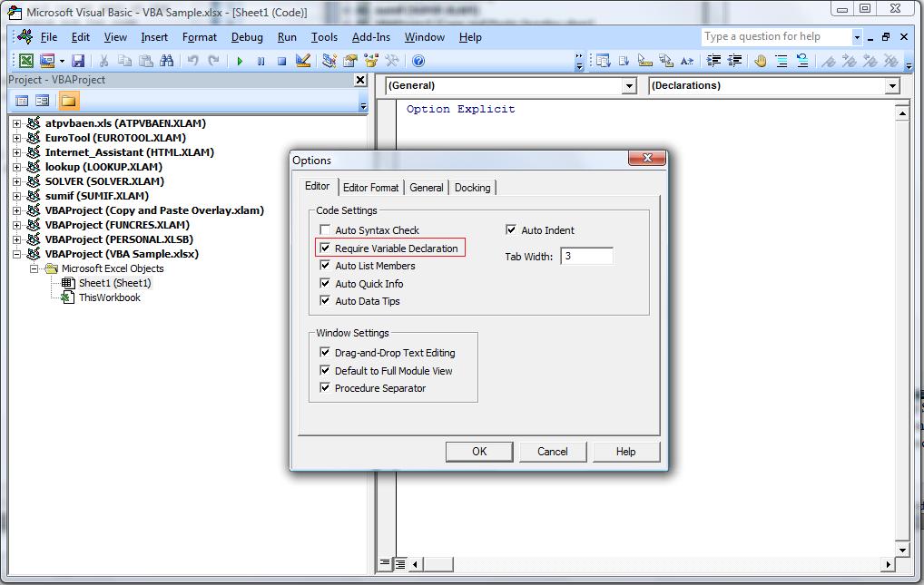Image resolution: width=924 pixels, height=585 pixels.
Task: Expand the SOLVER project node
Action: [16, 181]
